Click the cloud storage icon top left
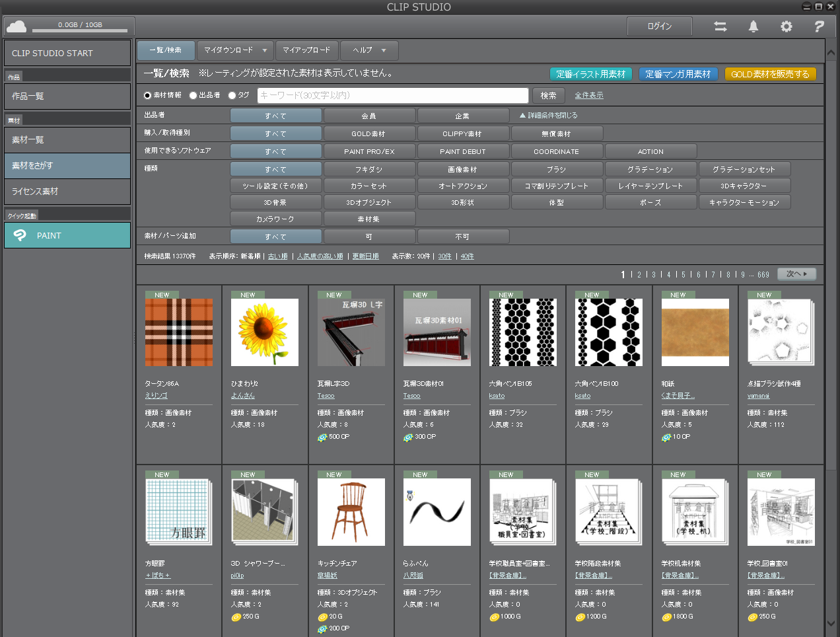This screenshot has height=637, width=840. coord(17,25)
